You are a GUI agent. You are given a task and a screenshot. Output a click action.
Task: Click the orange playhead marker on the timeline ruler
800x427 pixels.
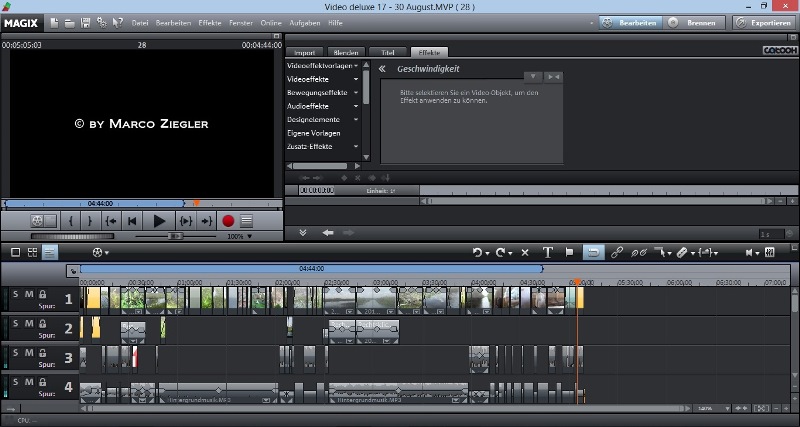(577, 282)
